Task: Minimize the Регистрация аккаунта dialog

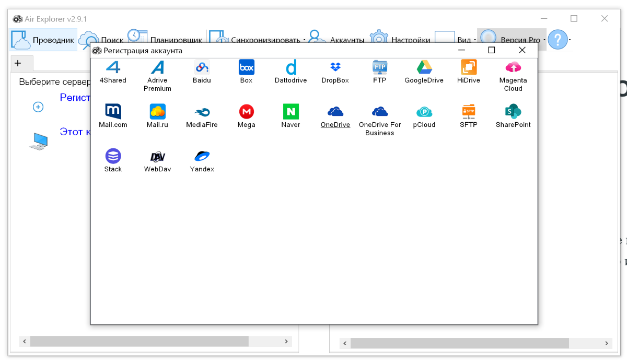Action: pos(461,50)
